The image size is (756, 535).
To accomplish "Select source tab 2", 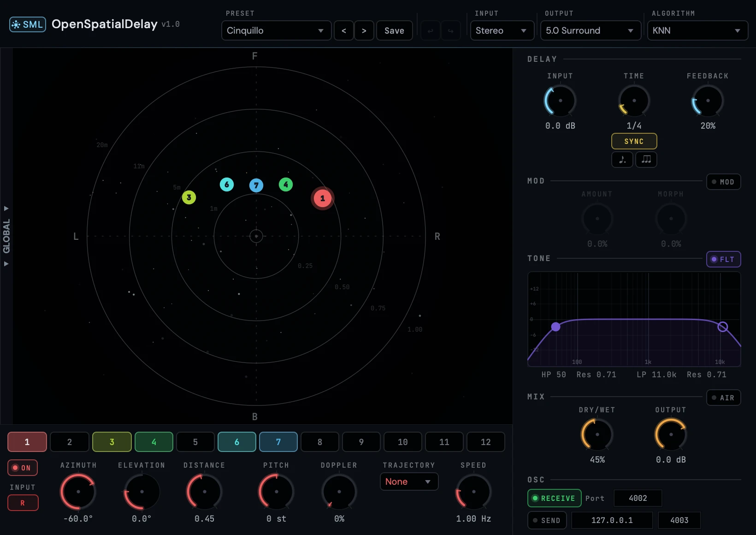I will [70, 442].
